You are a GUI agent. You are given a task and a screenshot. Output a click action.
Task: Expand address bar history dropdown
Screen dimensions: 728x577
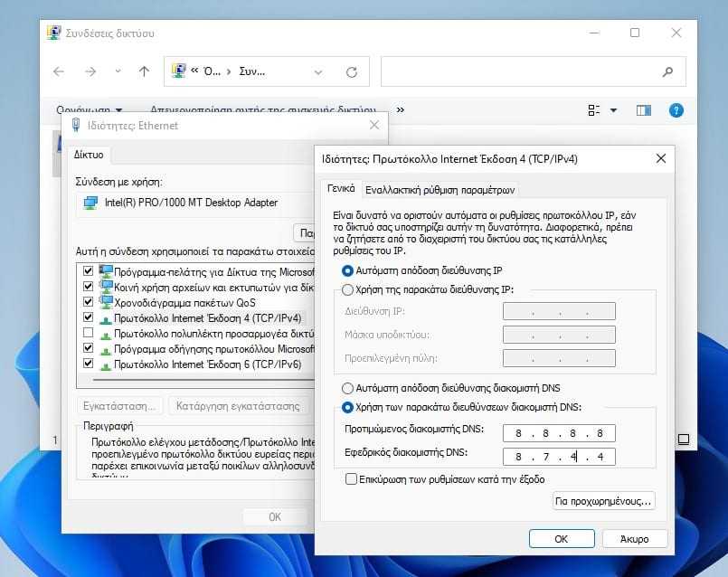pos(318,72)
